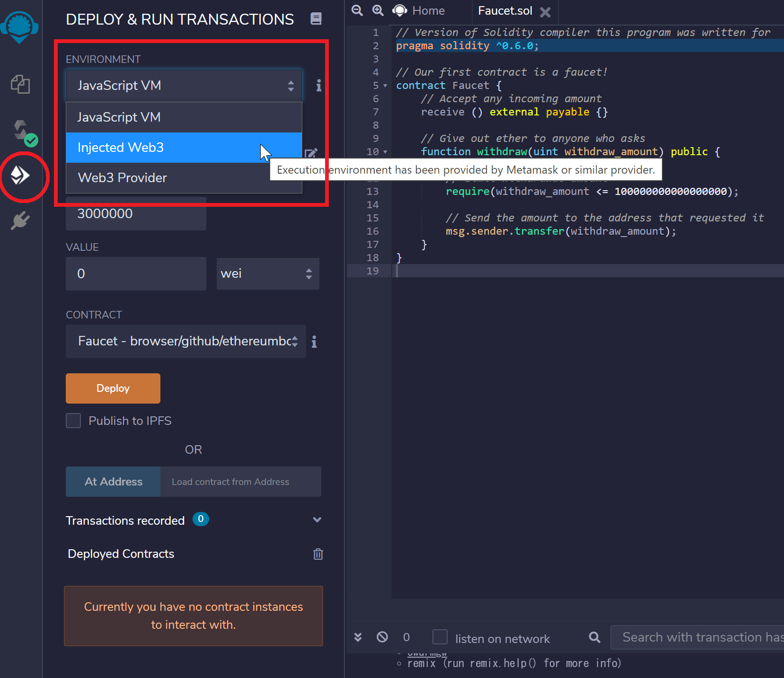
Task: Collapse the withdraw function fold arrow
Action: [385, 152]
